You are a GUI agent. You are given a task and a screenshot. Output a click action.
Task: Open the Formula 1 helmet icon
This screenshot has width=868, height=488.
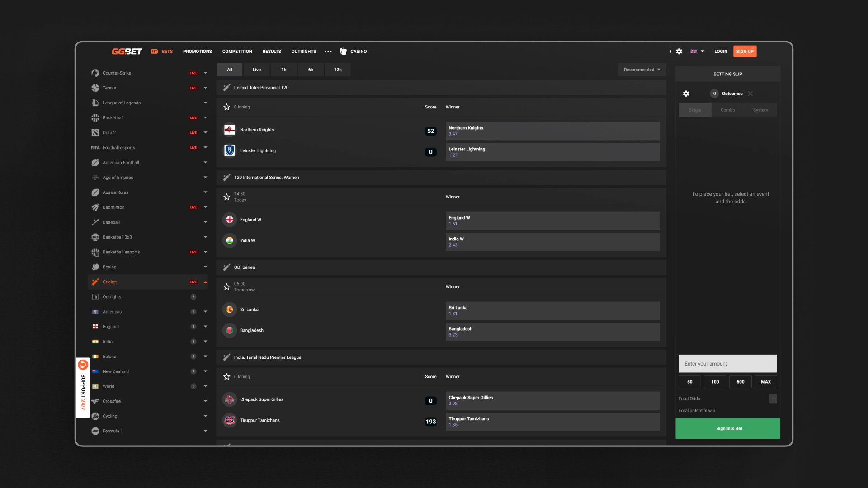tap(95, 431)
